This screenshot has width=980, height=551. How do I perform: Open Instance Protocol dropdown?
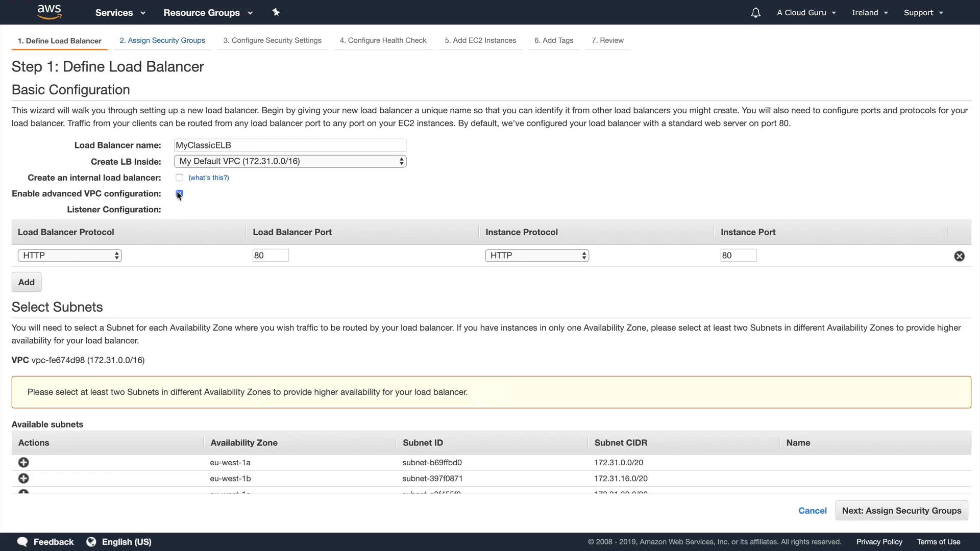click(x=536, y=256)
